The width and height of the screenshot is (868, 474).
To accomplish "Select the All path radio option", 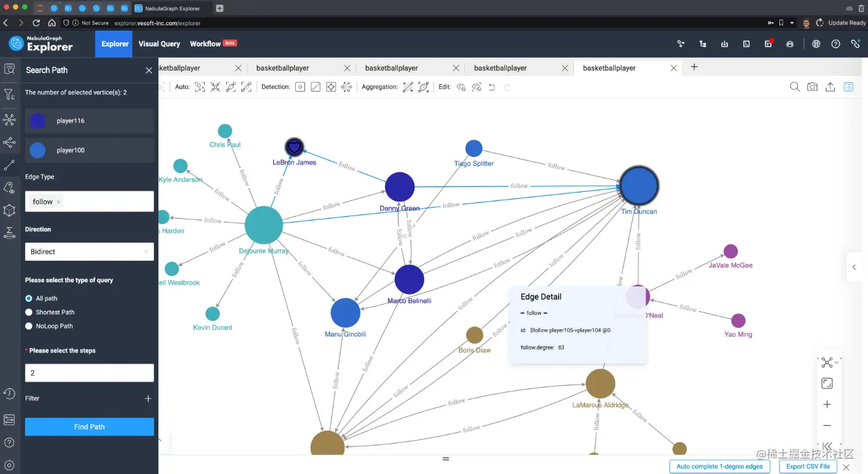I will tap(29, 299).
